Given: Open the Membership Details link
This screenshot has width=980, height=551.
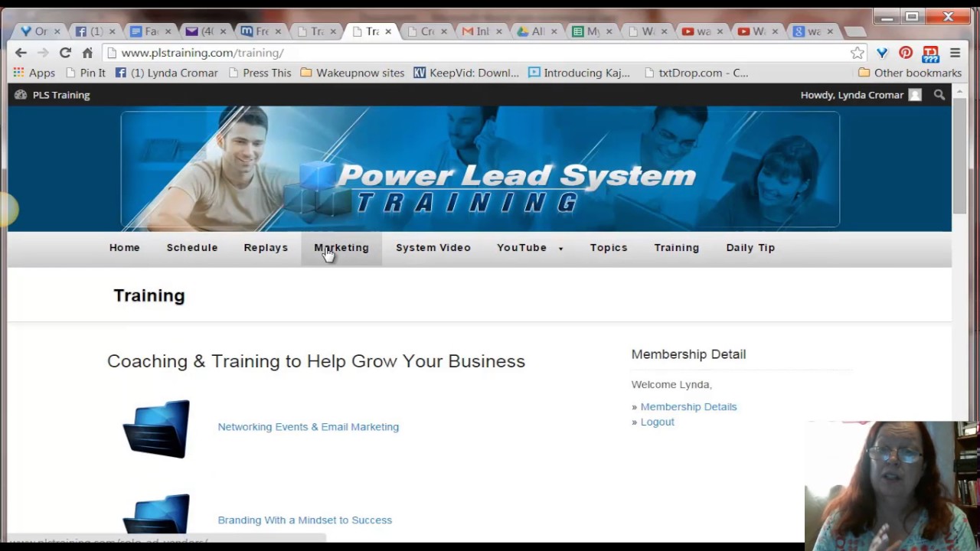Looking at the screenshot, I should 688,407.
